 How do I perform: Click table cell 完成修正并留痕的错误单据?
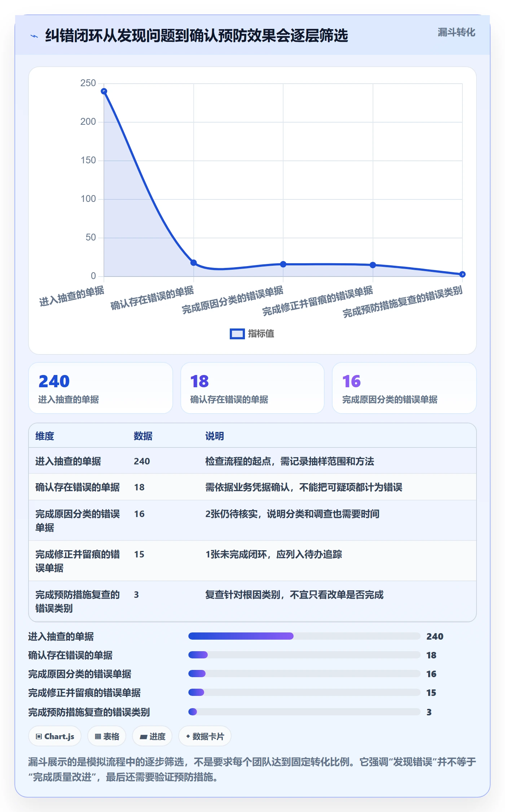click(78, 561)
